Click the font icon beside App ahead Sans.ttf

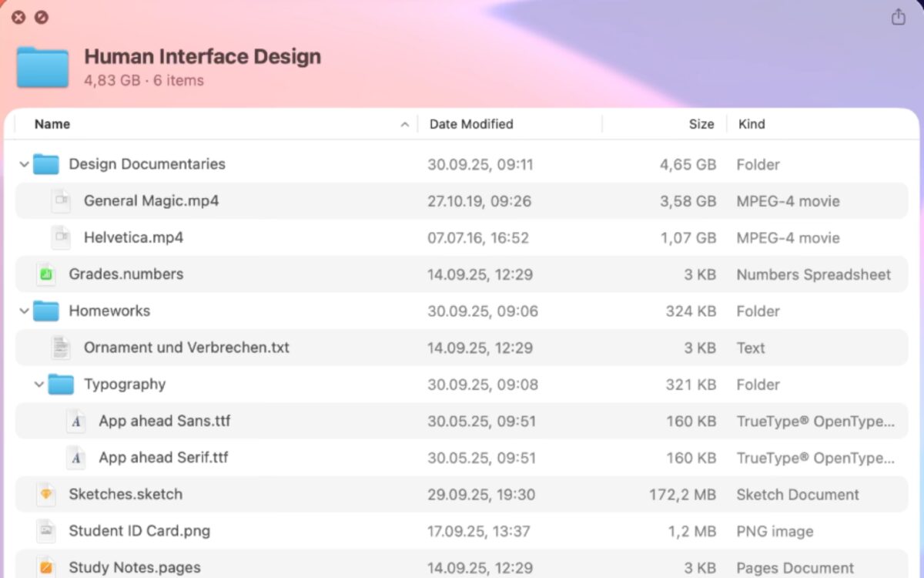75,421
